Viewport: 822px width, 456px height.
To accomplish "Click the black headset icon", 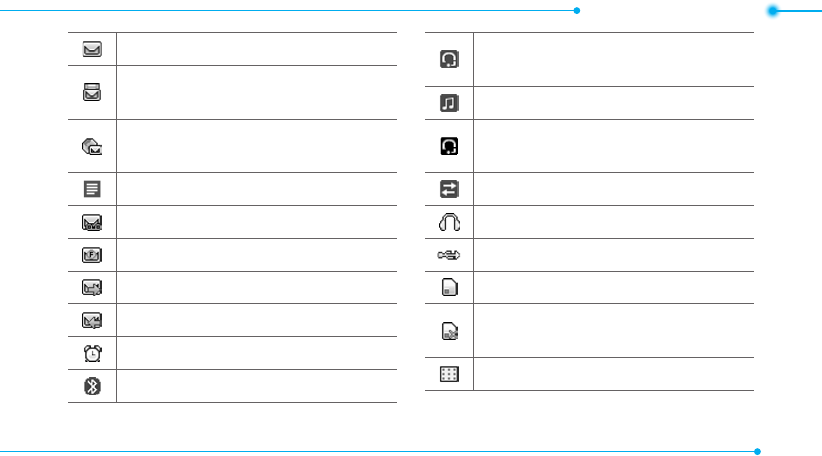I will point(449,146).
